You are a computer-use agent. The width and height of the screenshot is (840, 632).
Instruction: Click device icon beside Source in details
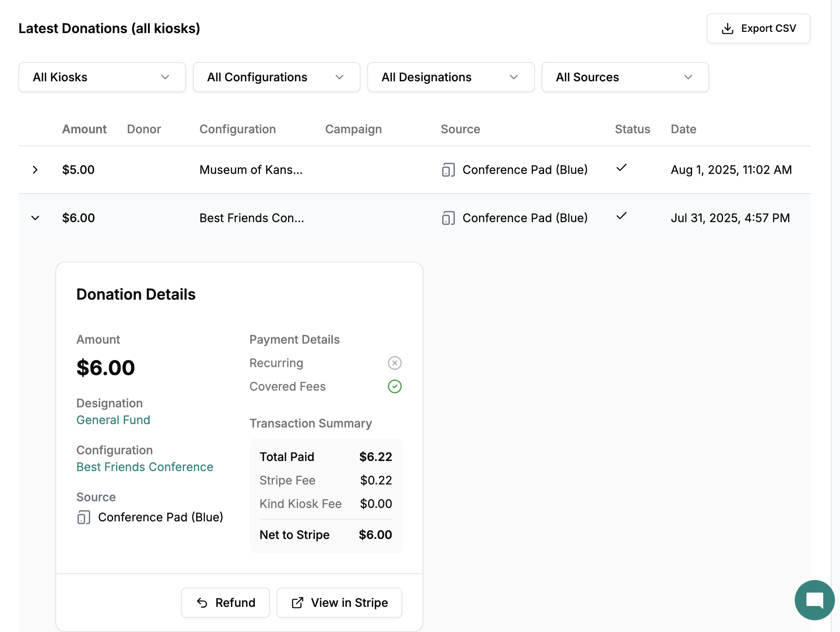pyautogui.click(x=84, y=517)
